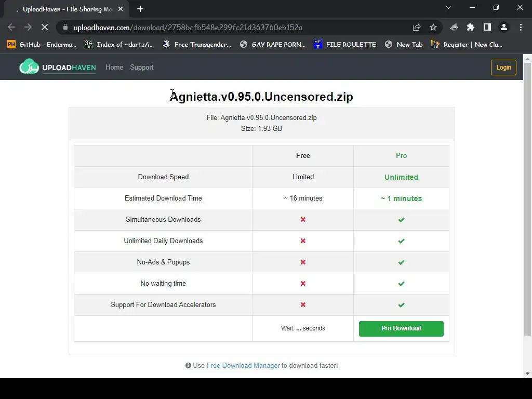Viewport: 532px width, 399px height.
Task: Open a new browser tab with plus
Action: (x=140, y=9)
